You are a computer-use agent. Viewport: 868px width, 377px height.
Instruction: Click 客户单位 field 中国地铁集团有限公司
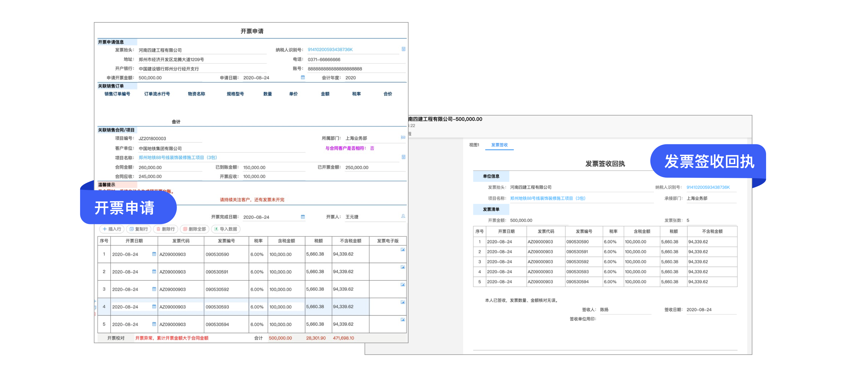point(221,149)
